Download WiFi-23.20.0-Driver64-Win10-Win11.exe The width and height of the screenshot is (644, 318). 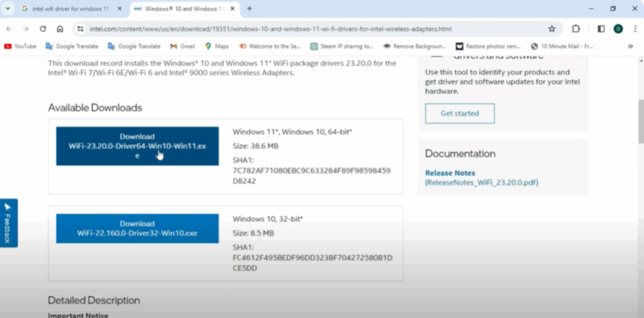coord(137,146)
